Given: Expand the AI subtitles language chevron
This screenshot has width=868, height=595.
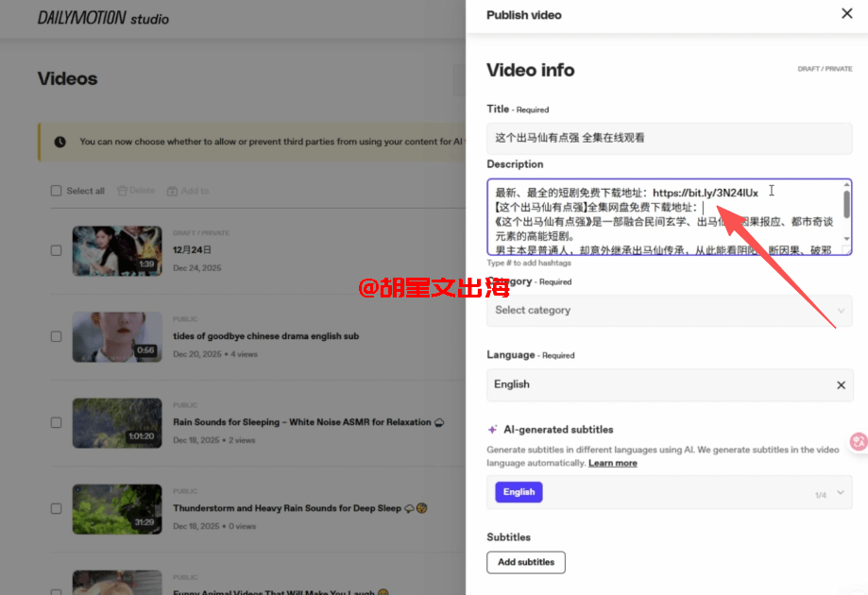Looking at the screenshot, I should pos(841,492).
